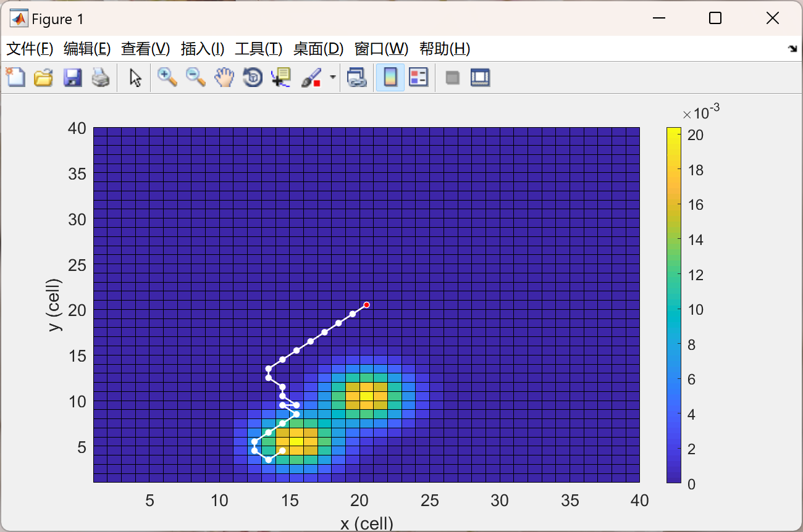
Task: Open the 查看(V) menu
Action: (x=145, y=49)
